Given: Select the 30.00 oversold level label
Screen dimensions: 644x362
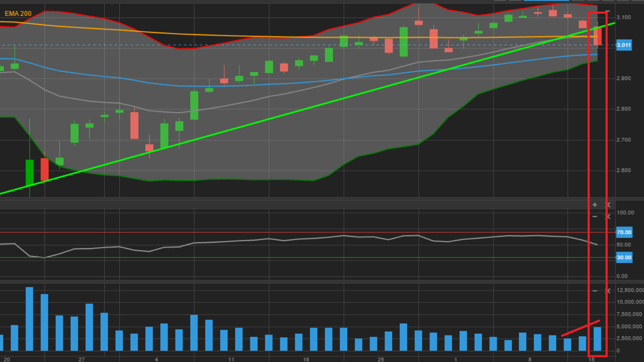Looking at the screenshot, I should coord(624,257).
